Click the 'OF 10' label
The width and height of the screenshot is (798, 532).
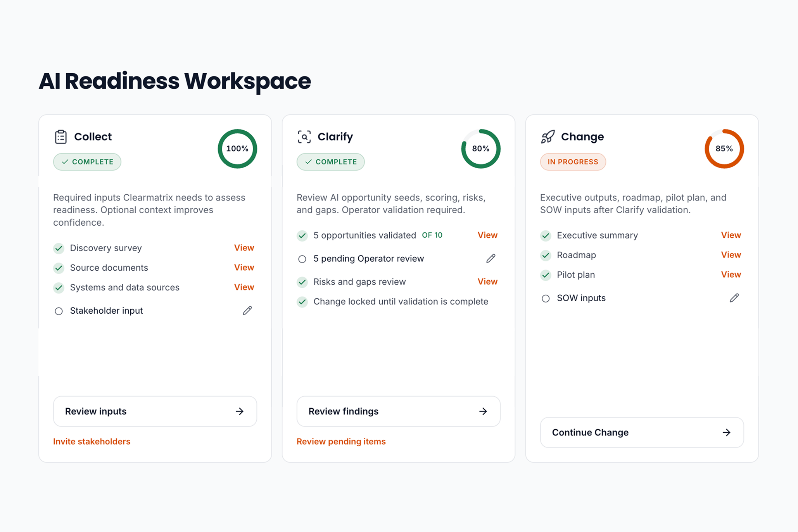coord(432,235)
